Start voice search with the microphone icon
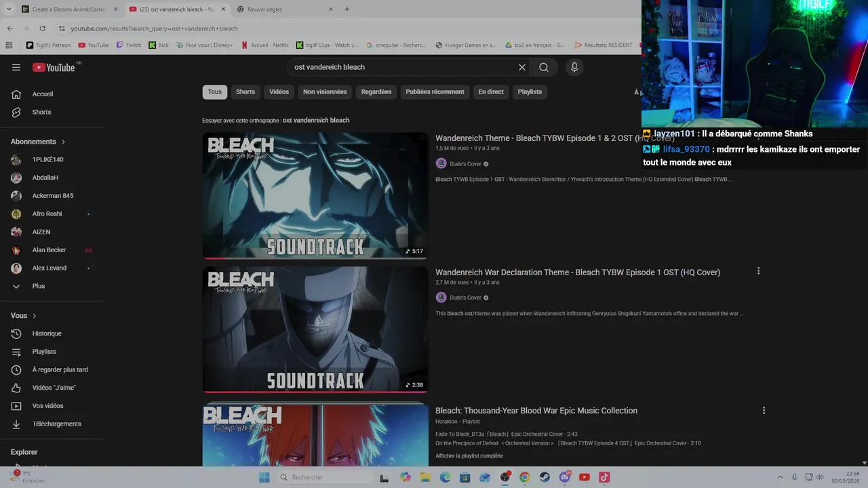The width and height of the screenshot is (868, 488). click(574, 67)
